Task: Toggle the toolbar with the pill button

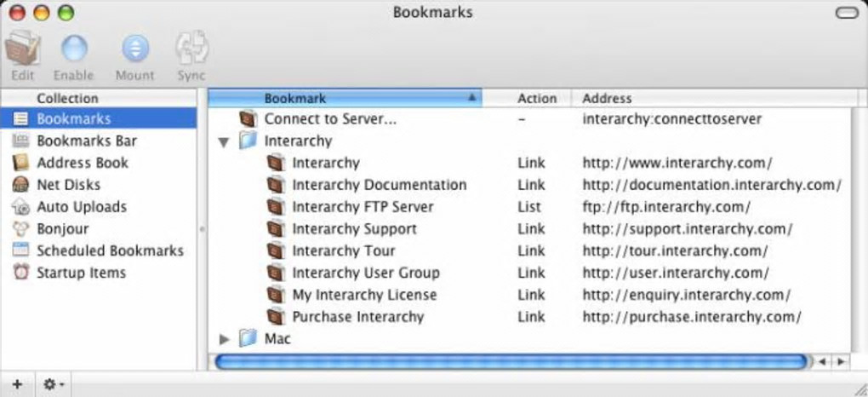Action: tap(847, 13)
